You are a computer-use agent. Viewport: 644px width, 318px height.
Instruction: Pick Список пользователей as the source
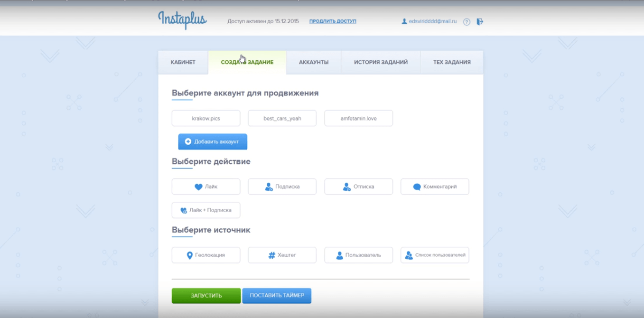[435, 255]
